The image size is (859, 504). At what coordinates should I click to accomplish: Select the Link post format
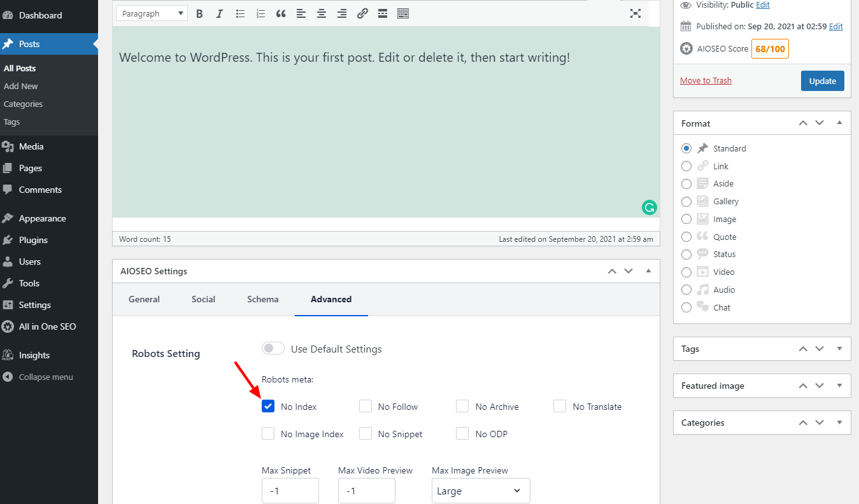[686, 166]
